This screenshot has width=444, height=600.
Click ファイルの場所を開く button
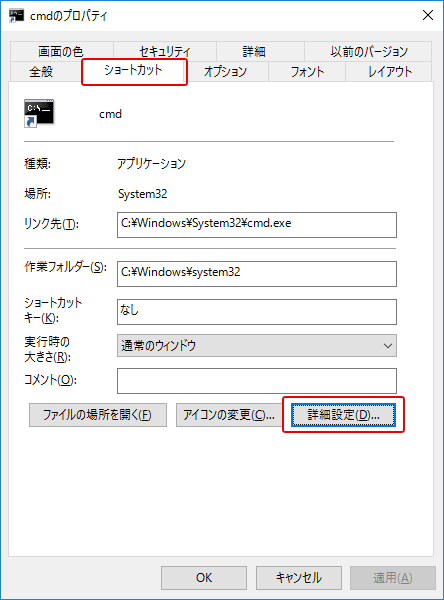[98, 415]
